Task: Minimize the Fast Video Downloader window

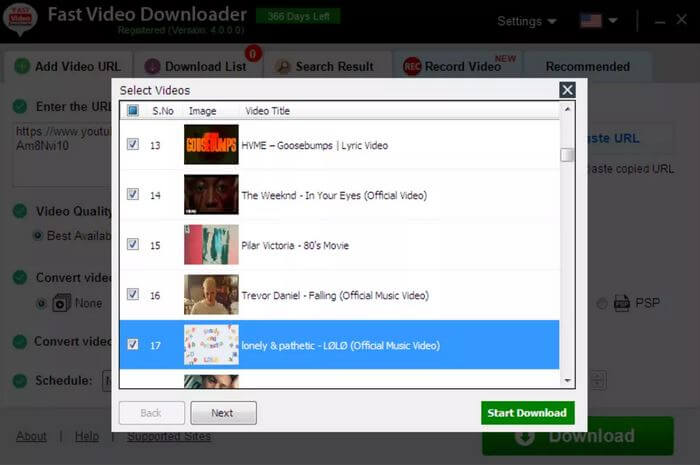Action: pos(660,21)
